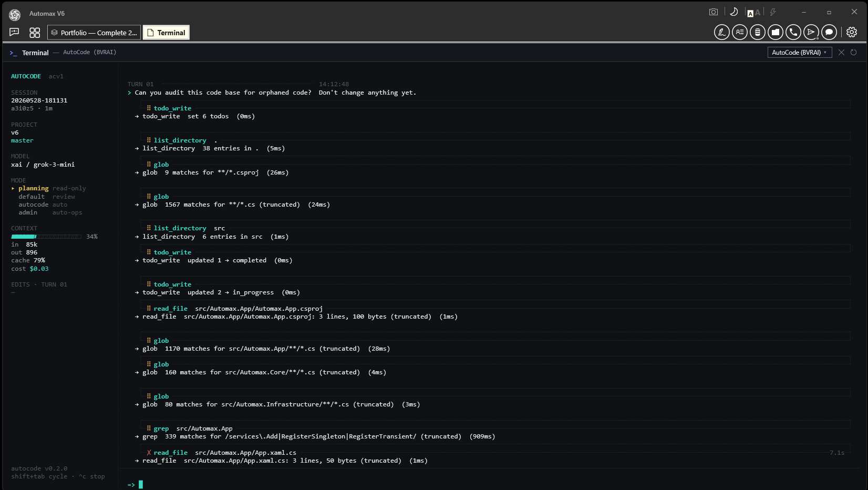Click the master branch name
Viewport: 868px width, 490px height.
click(22, 140)
